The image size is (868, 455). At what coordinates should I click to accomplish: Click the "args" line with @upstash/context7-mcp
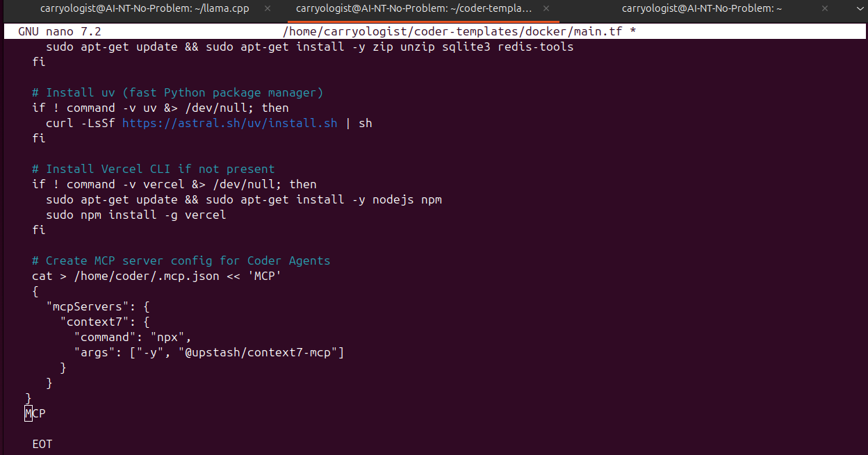(209, 352)
